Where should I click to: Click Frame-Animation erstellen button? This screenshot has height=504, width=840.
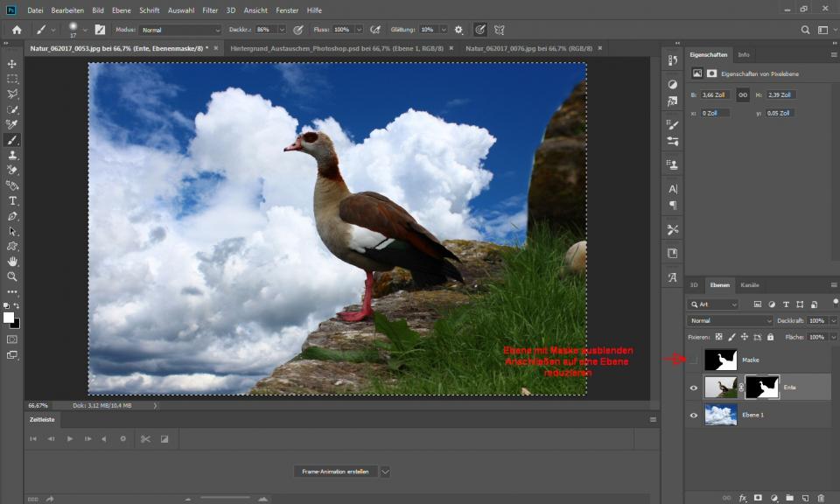[x=335, y=472]
